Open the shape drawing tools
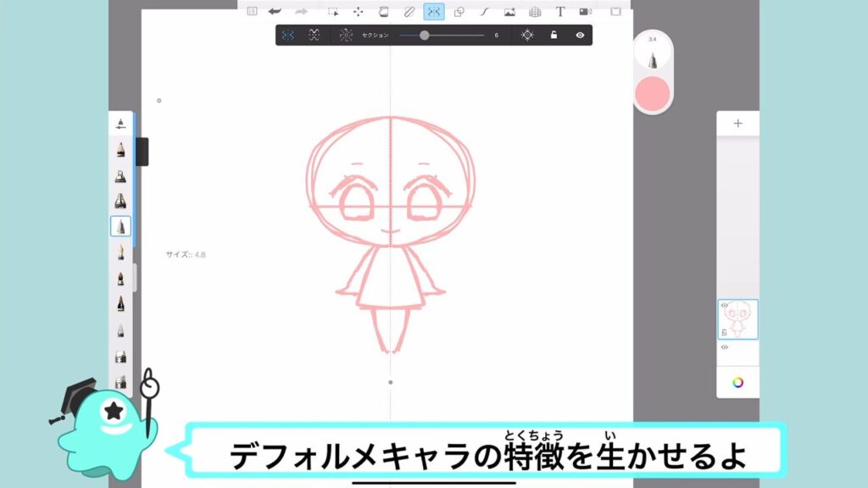This screenshot has height=488, width=868. coord(459,12)
